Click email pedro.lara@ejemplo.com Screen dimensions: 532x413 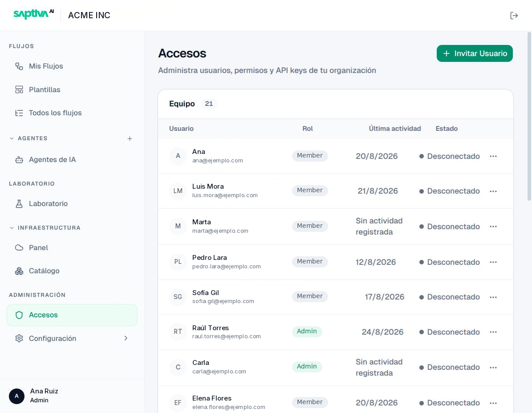click(226, 267)
